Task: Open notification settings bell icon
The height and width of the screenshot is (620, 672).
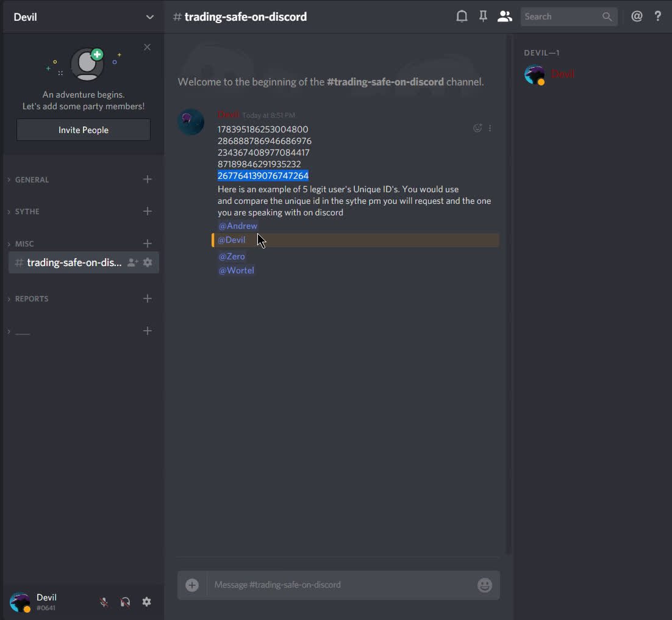Action: click(x=462, y=16)
